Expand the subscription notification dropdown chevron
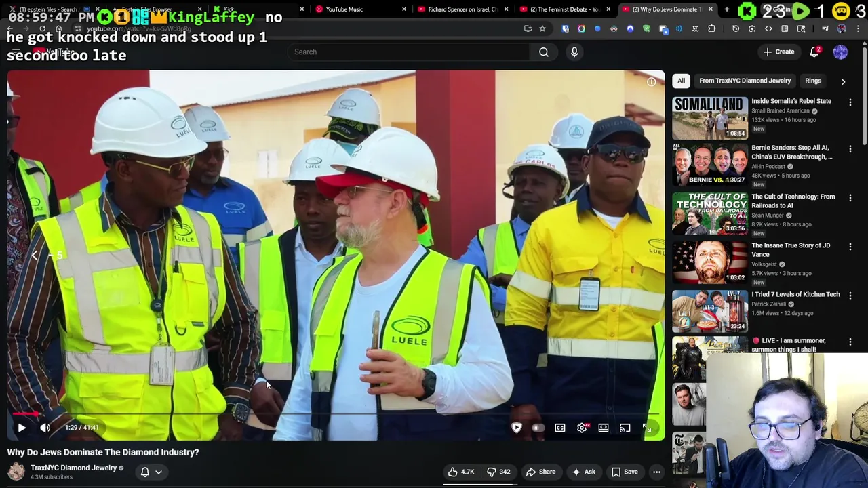 click(x=159, y=472)
